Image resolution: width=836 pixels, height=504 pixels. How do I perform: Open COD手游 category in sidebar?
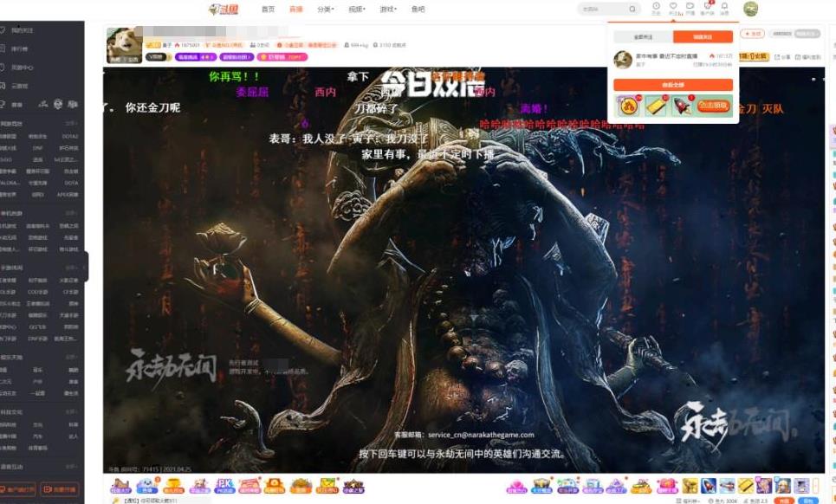point(38,292)
